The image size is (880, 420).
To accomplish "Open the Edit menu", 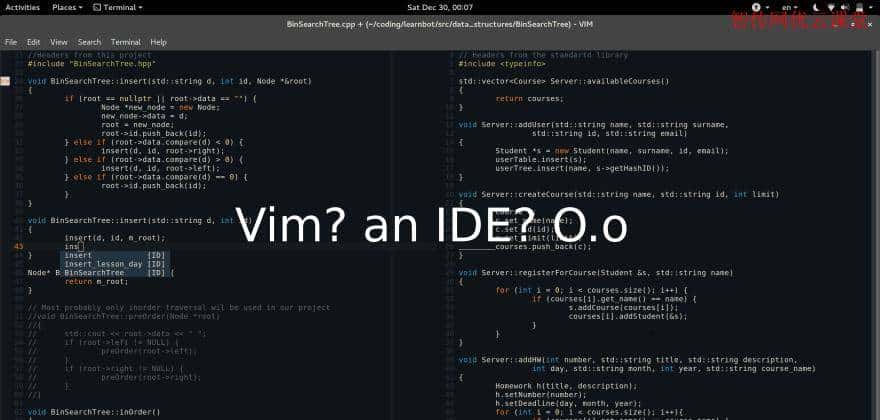I will pyautogui.click(x=34, y=42).
